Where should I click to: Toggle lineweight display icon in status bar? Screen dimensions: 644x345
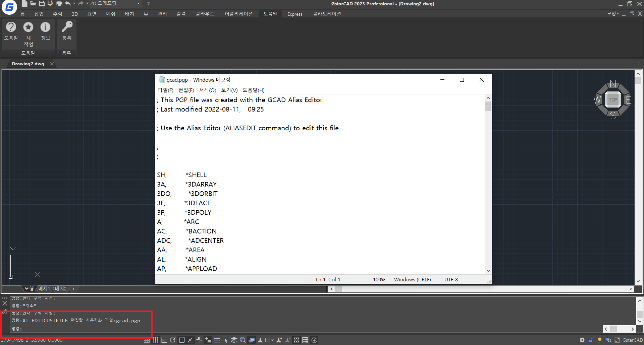[217, 340]
